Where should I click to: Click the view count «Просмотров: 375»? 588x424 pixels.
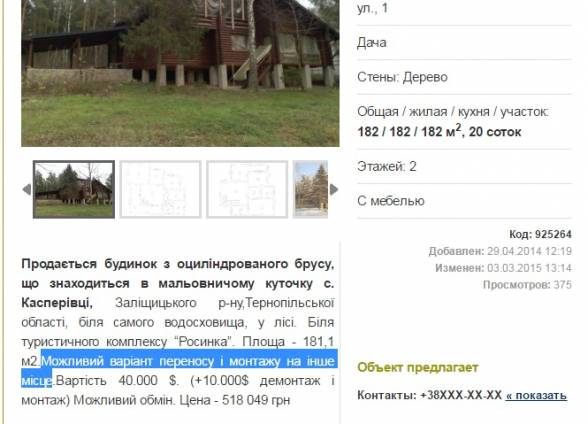527,285
